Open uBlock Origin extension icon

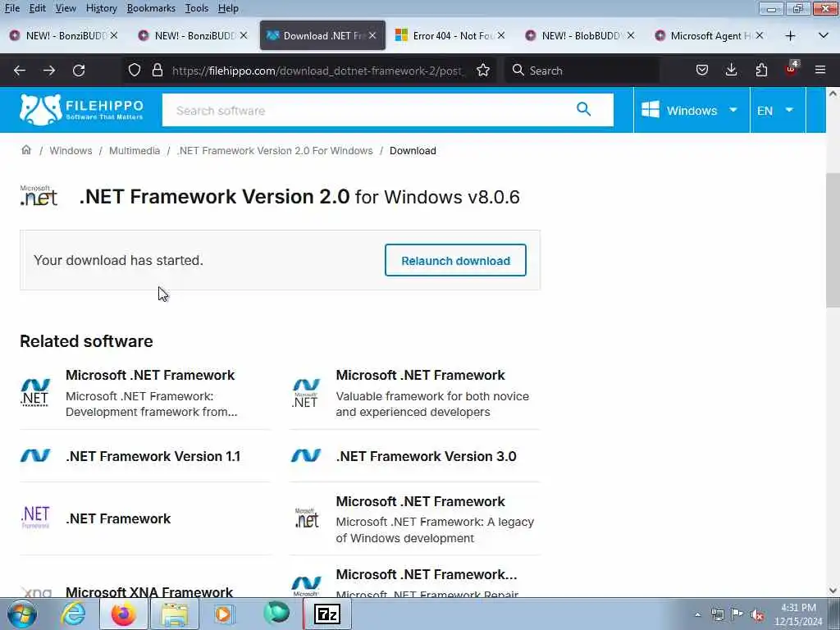pos(792,69)
